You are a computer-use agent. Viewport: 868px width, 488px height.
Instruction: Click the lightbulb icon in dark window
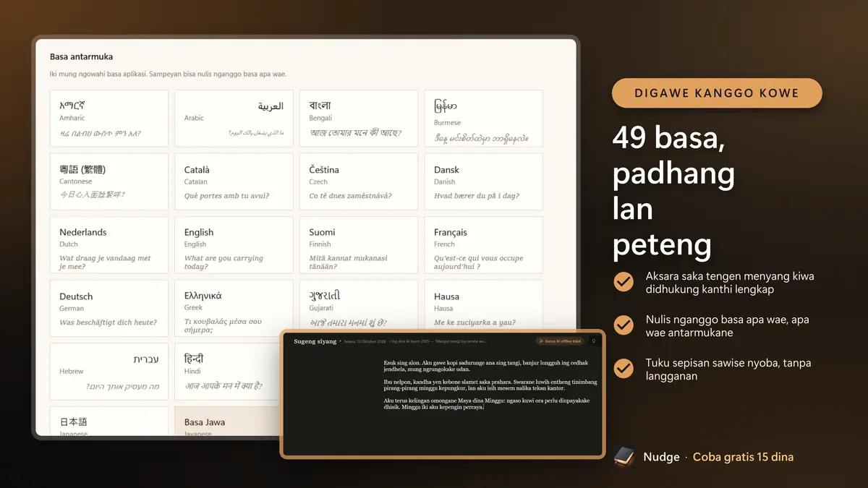pyautogui.click(x=594, y=341)
